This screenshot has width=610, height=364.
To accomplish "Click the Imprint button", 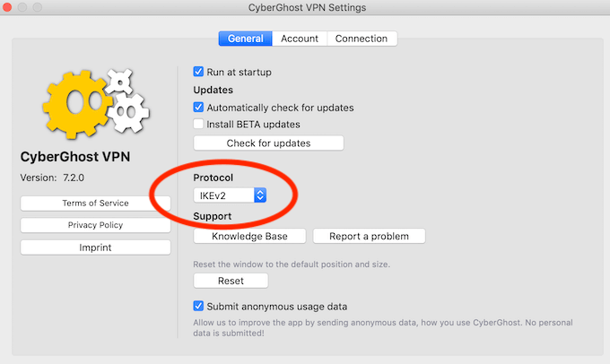I will pyautogui.click(x=95, y=247).
